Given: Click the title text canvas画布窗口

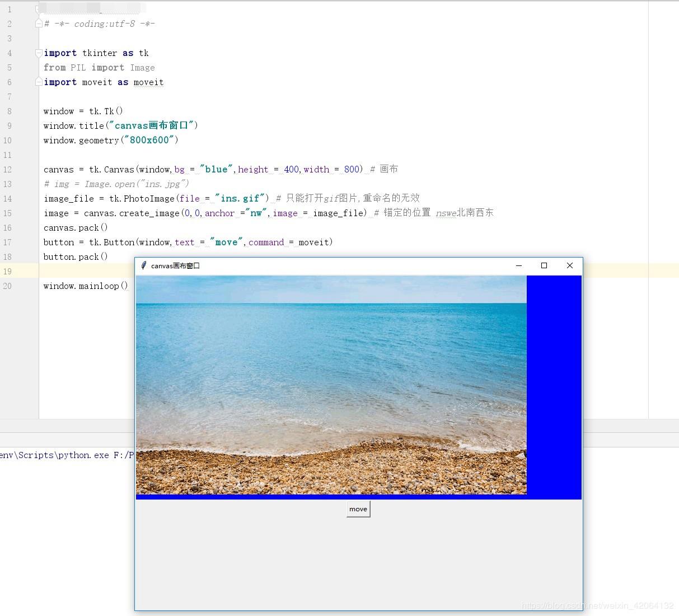Looking at the screenshot, I should coord(174,265).
